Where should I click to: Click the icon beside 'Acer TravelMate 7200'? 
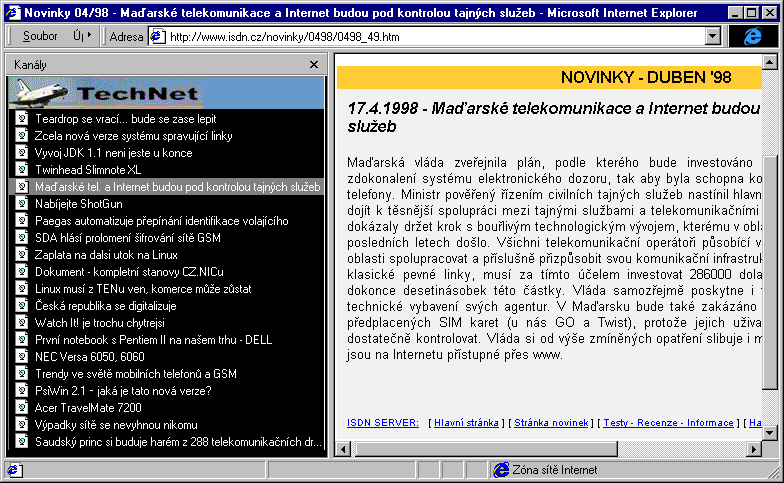pos(22,407)
